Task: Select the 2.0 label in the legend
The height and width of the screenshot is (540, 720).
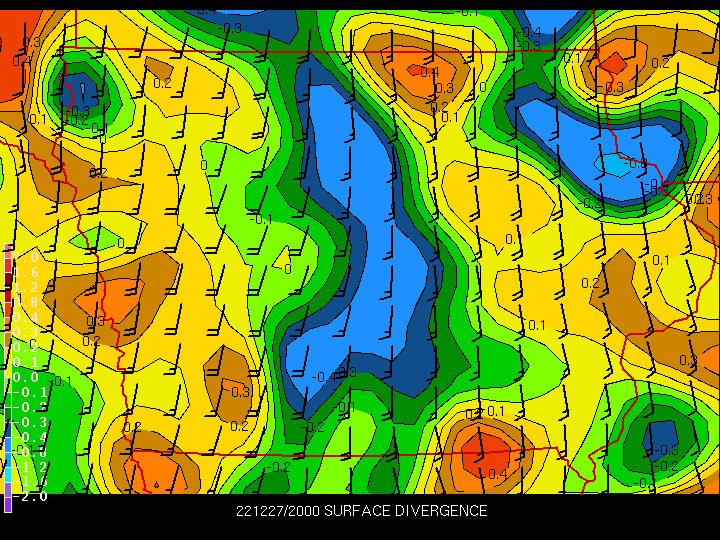Action: [x=26, y=257]
